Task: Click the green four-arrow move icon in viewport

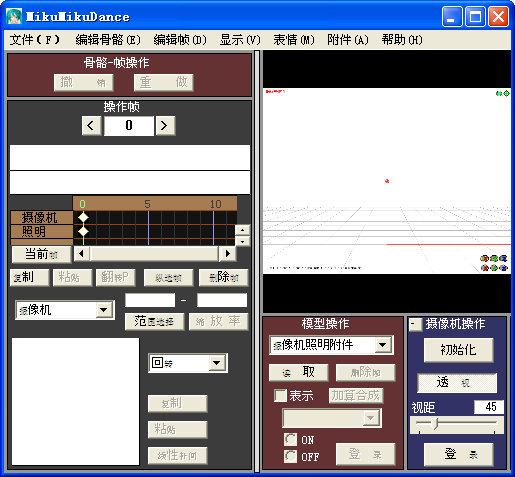Action: (x=506, y=93)
